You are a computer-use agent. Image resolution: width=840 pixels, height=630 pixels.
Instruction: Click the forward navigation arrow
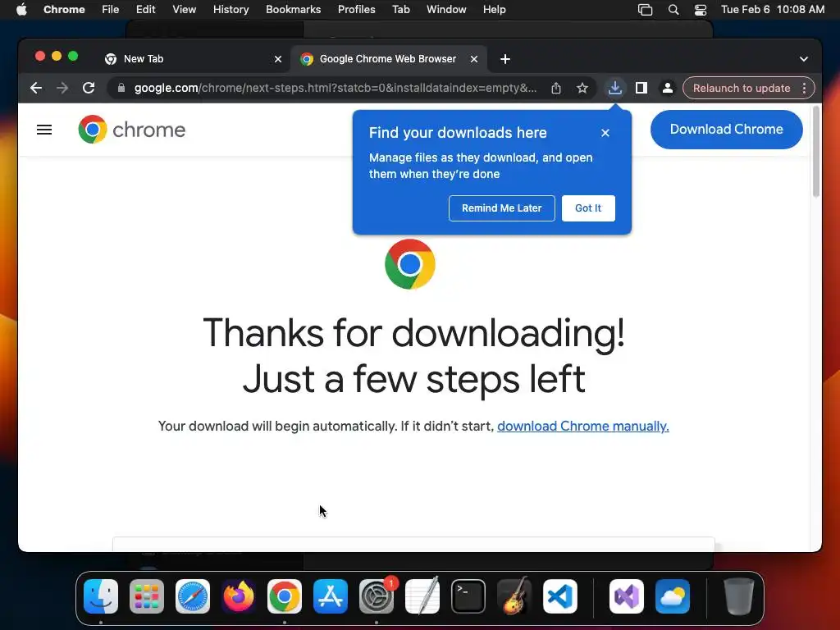coord(62,88)
